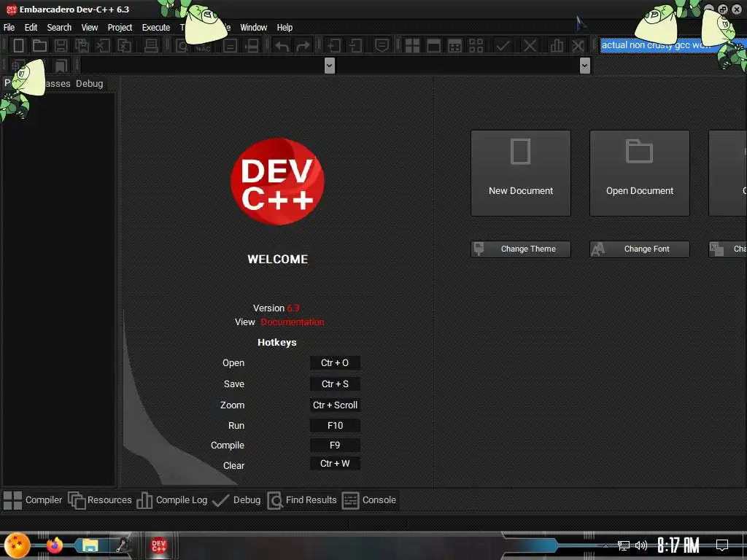Image resolution: width=747 pixels, height=560 pixels.
Task: Switch to the bottom Debug tab with checkmark
Action: coord(236,500)
